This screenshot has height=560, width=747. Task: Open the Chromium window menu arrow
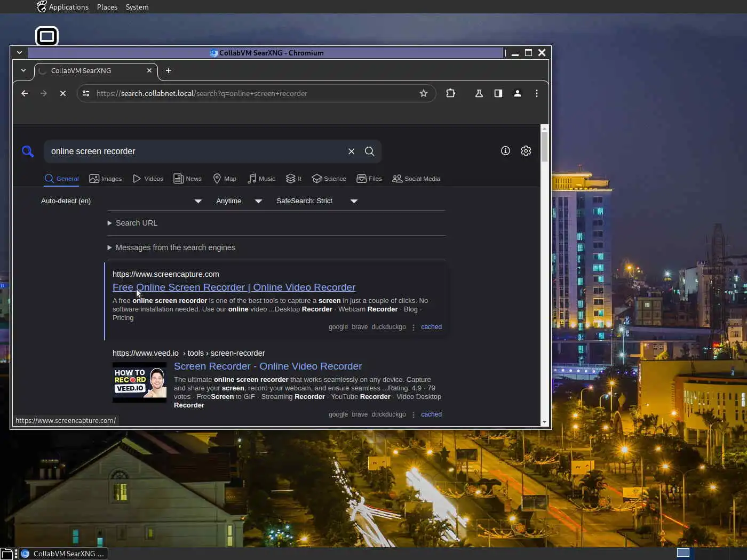point(19,52)
